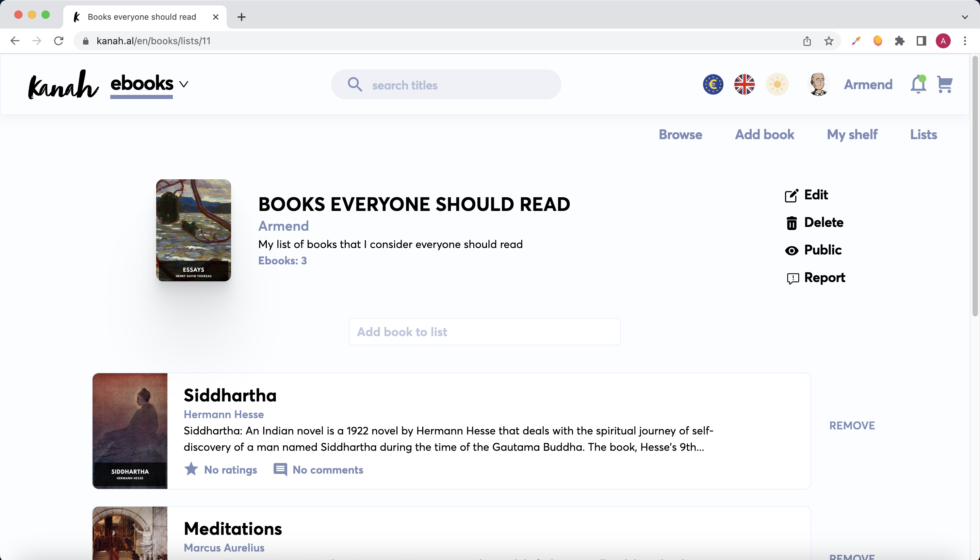980x560 pixels.
Task: Share this page from address bar
Action: (x=807, y=41)
